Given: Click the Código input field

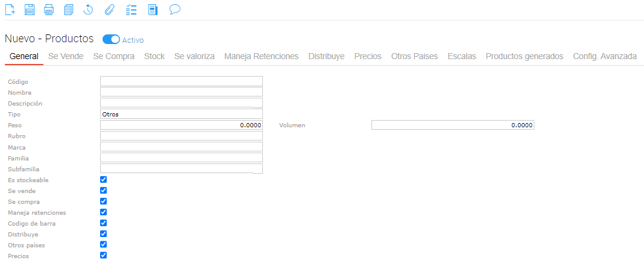Looking at the screenshot, I should click(181, 81).
